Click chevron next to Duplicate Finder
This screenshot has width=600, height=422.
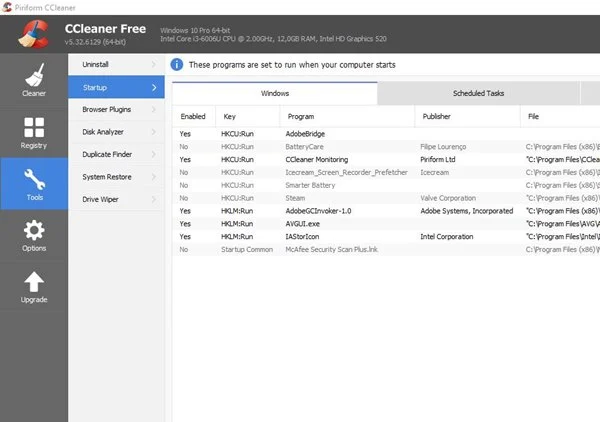tap(154, 155)
